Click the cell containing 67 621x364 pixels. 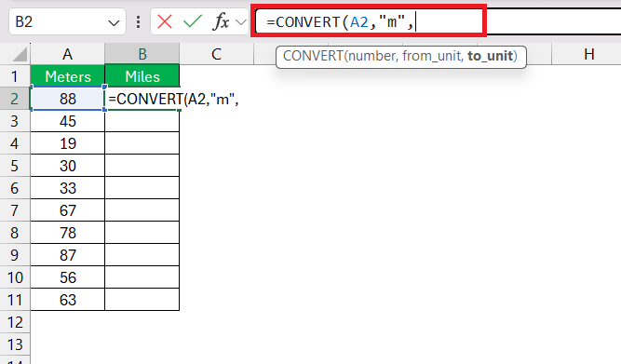click(x=68, y=210)
